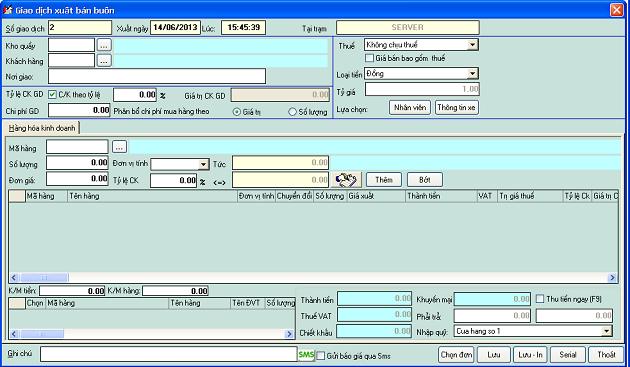630x367 pixels.
Task: Select the Số lượng radio button
Action: coord(292,112)
